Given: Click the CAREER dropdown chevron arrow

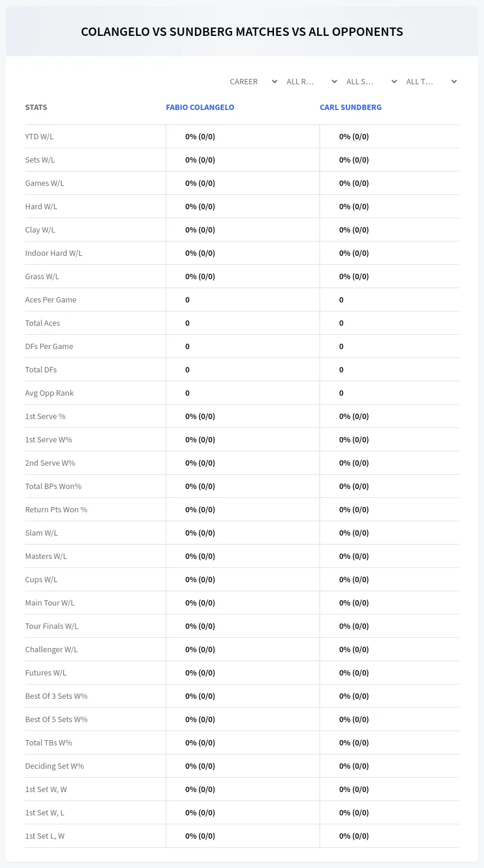Looking at the screenshot, I should click(275, 81).
